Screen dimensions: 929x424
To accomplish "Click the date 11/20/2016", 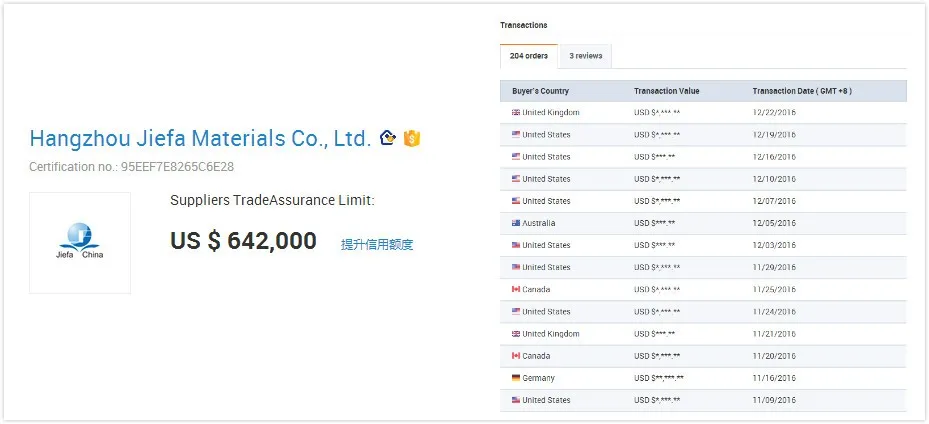I will [x=774, y=356].
